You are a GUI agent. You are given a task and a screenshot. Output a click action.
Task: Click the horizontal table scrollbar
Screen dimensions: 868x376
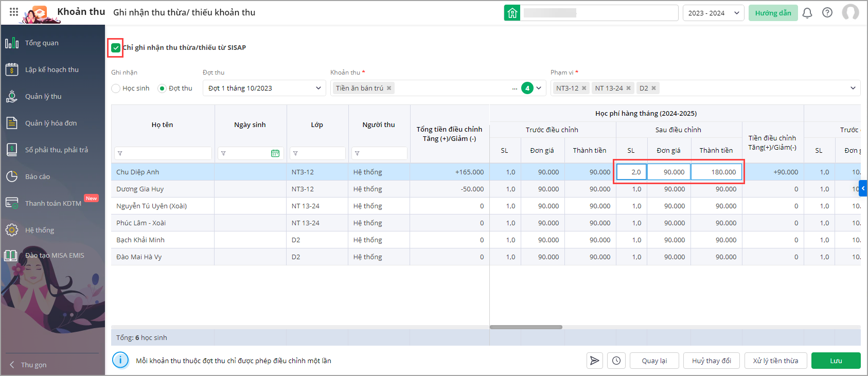click(x=526, y=327)
